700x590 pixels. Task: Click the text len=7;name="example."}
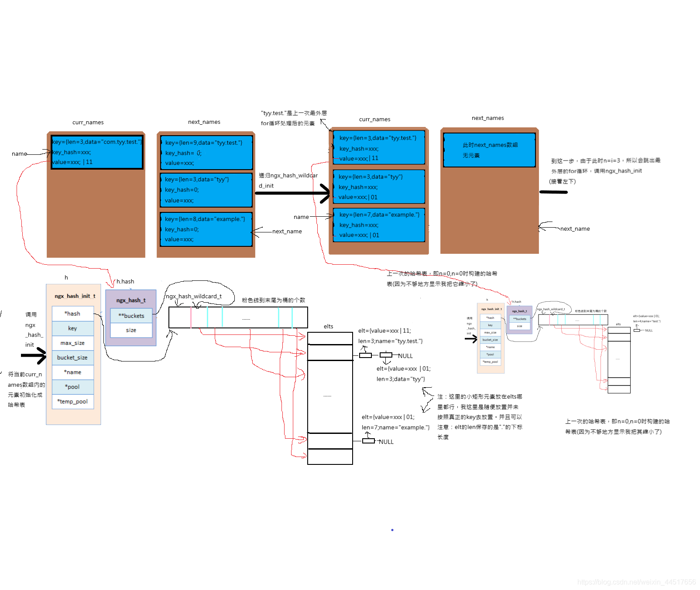click(395, 428)
